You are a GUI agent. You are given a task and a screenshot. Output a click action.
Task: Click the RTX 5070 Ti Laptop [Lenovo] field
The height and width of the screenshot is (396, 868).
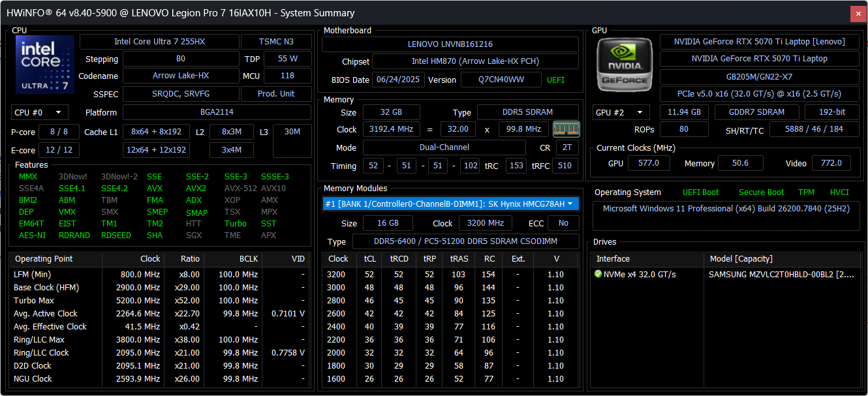pos(760,41)
